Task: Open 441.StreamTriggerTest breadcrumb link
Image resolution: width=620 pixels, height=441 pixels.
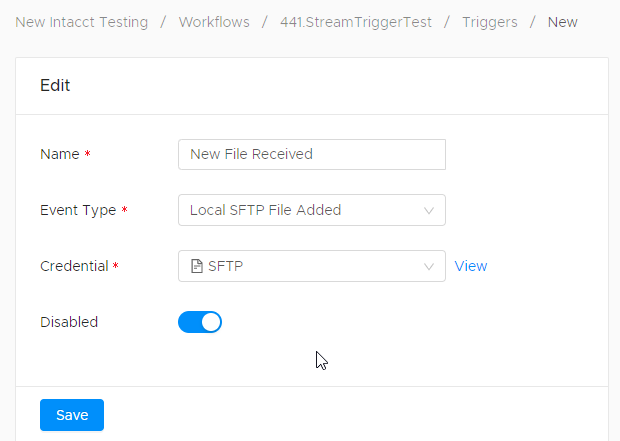Action: point(356,22)
